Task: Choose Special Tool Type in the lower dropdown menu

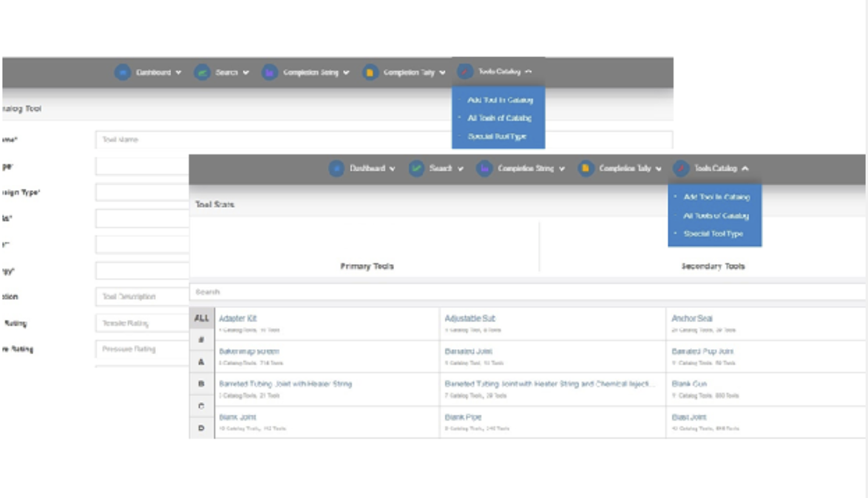Action: pyautogui.click(x=713, y=234)
